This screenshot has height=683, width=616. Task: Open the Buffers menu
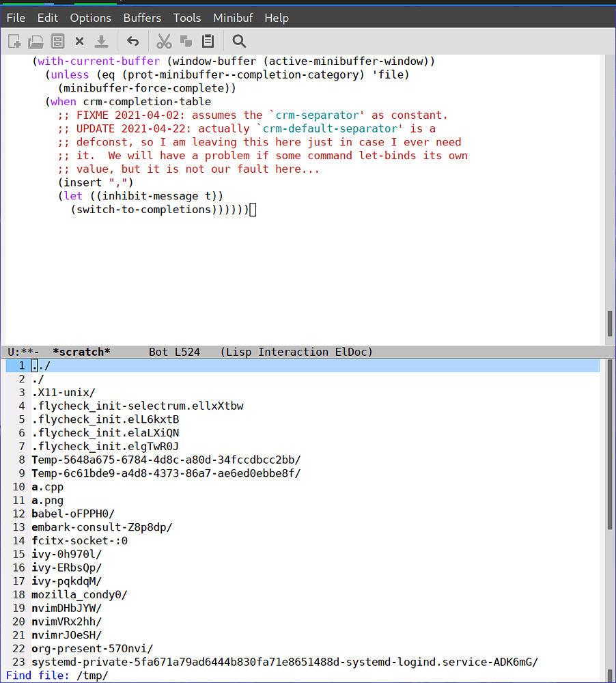(142, 18)
